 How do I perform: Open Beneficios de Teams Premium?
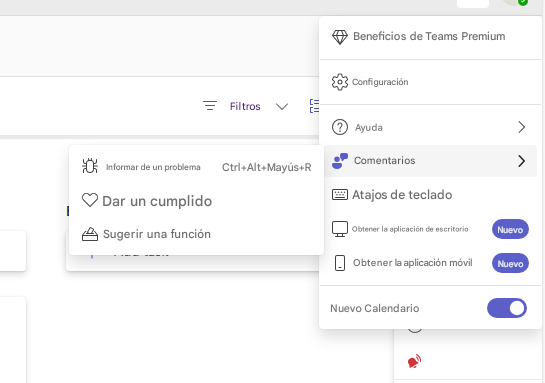click(430, 36)
